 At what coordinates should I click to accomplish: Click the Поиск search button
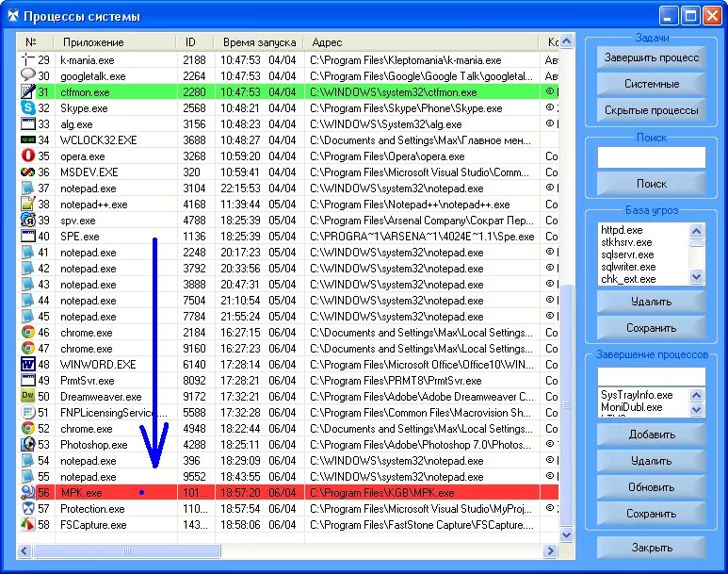click(651, 184)
